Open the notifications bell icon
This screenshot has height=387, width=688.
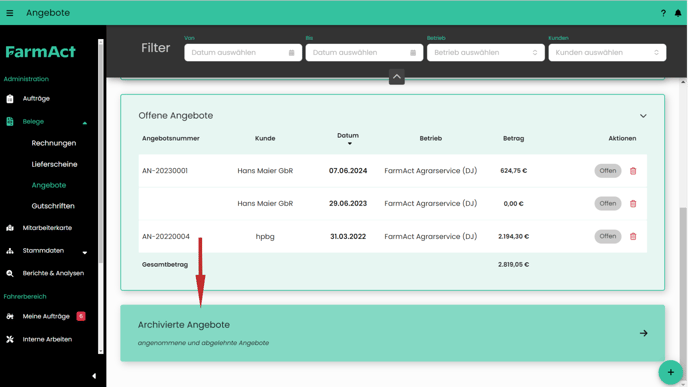678,13
